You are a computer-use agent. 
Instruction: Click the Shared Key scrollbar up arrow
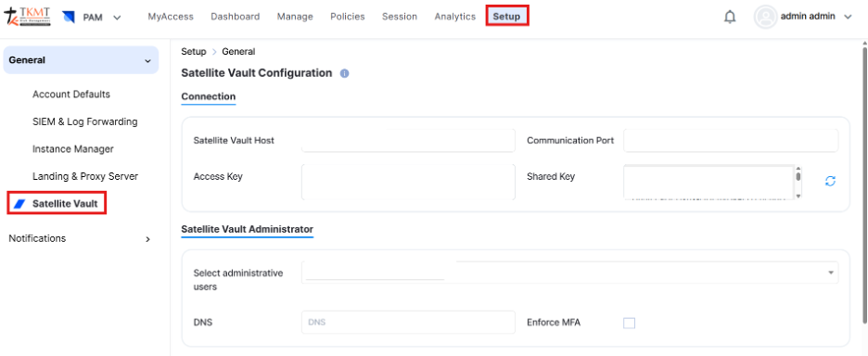798,168
